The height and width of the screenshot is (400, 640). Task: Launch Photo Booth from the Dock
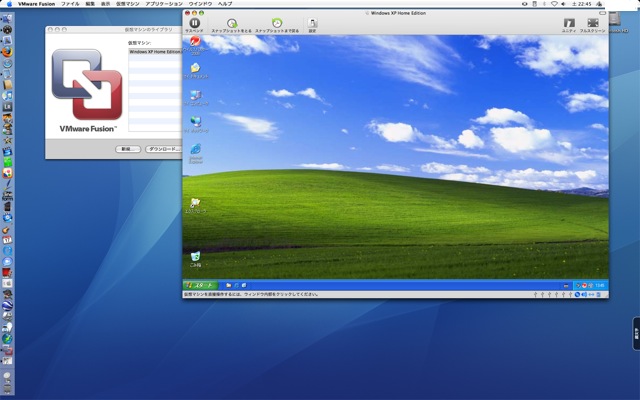pos(7,273)
